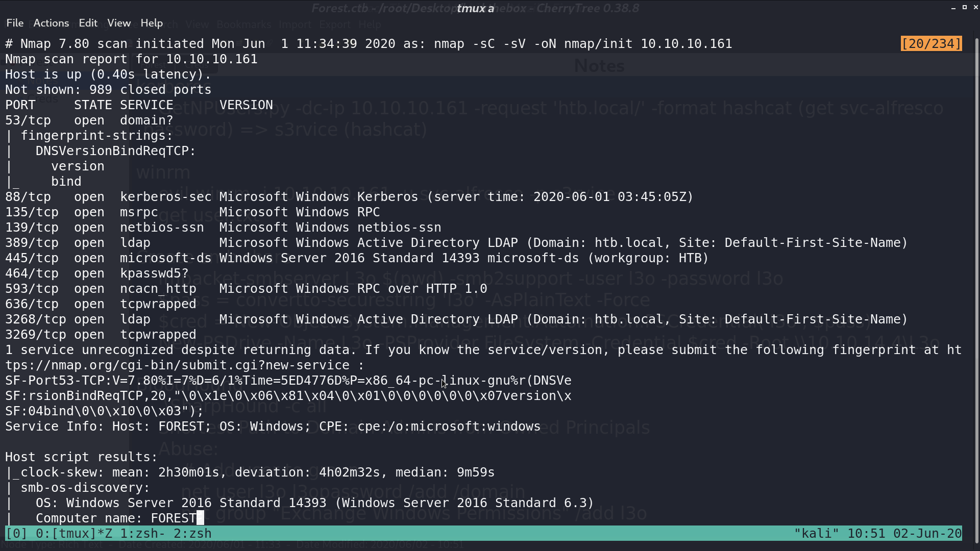The image size is (980, 551).
Task: Click the 88/tcp kerberos-sec line
Action: coord(349,197)
